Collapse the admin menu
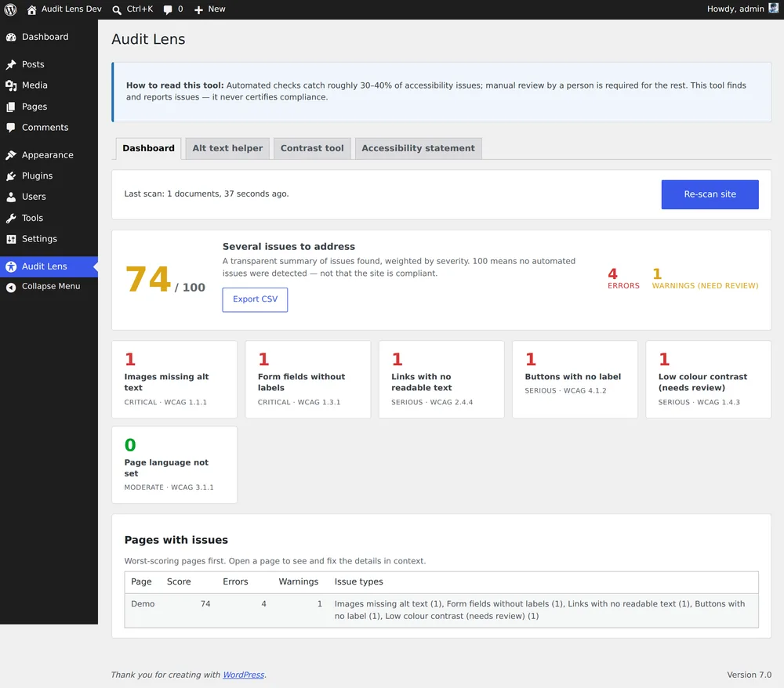The width and height of the screenshot is (784, 688). click(49, 287)
